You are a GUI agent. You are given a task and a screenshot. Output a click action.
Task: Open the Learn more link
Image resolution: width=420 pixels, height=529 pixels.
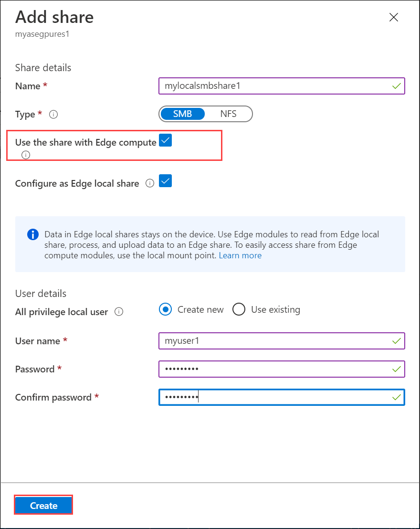[x=240, y=255]
